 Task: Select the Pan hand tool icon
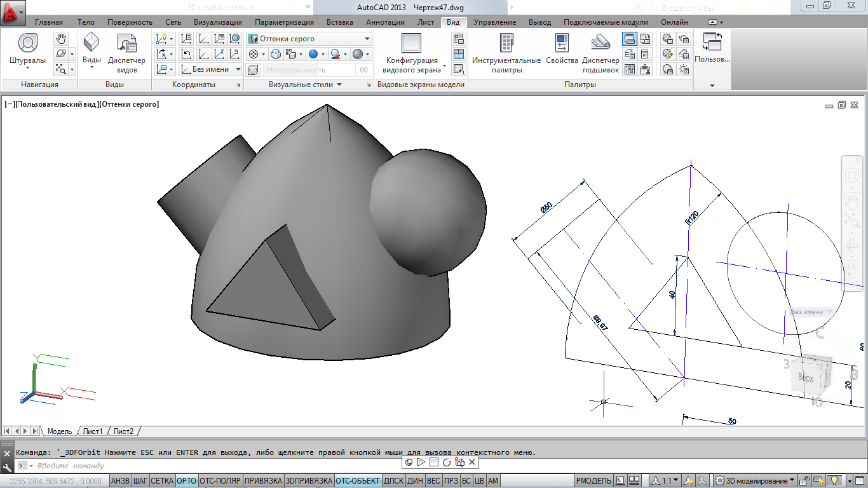coord(60,39)
